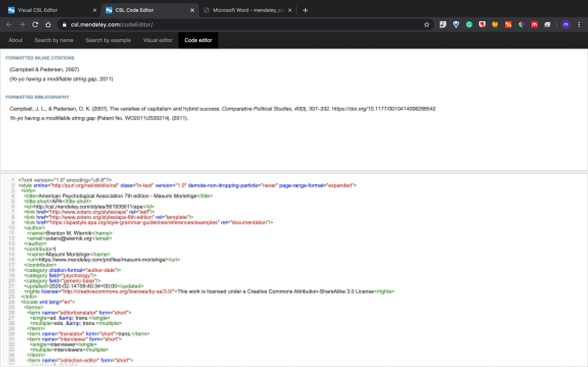The height and width of the screenshot is (367, 588).
Task: Toggle the CSL Code Editor browser tab
Action: [x=150, y=10]
